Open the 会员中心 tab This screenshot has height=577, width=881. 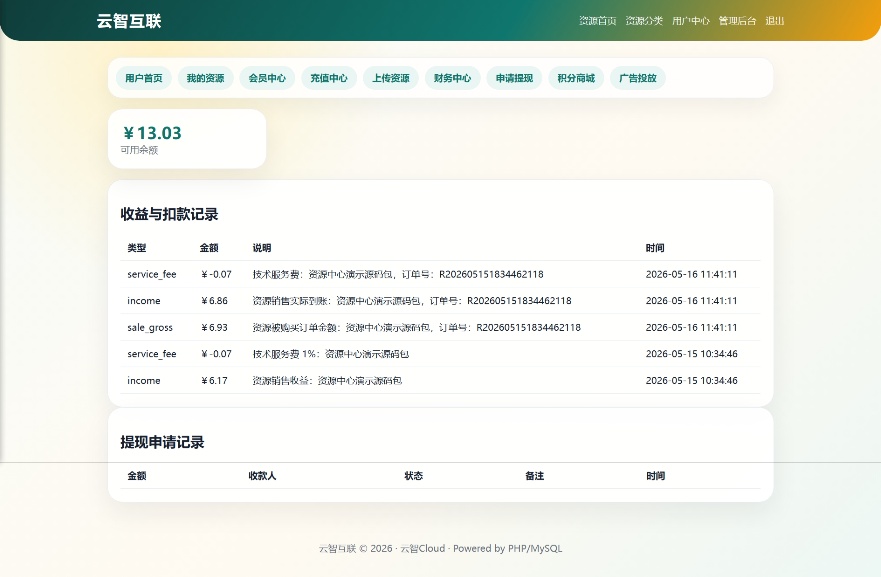(x=267, y=78)
